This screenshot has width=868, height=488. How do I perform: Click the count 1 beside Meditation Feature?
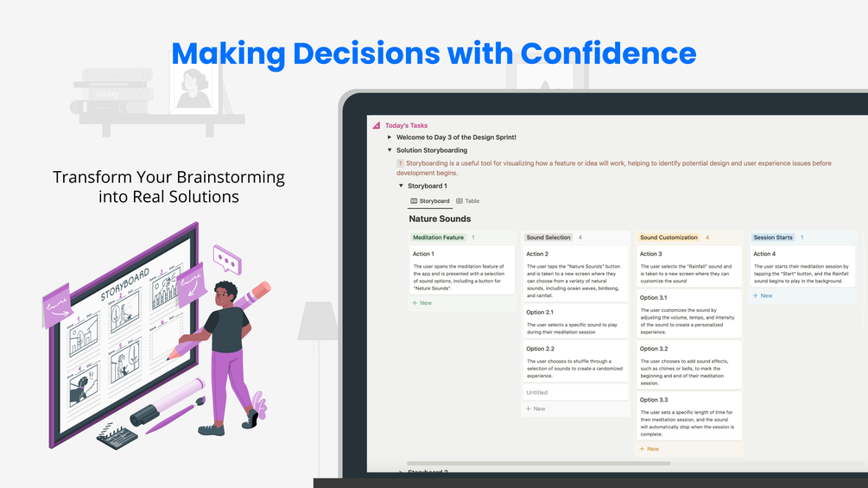472,238
